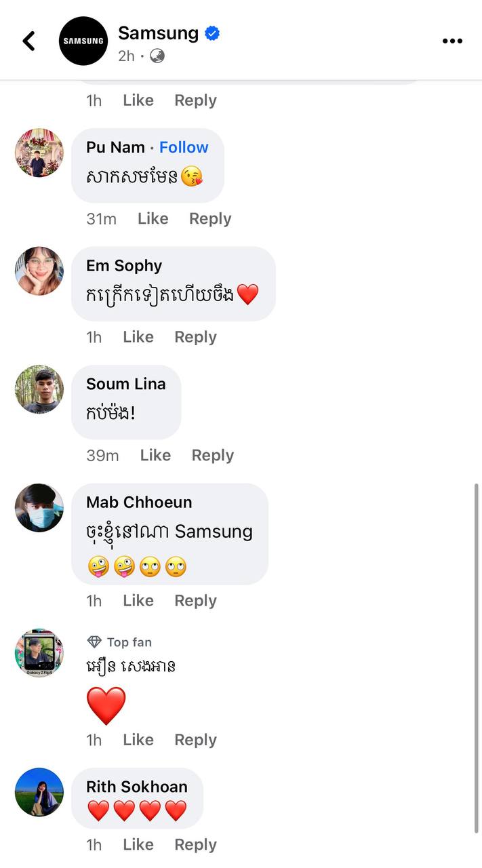Follow Pu Nam
482x868 pixels.
(x=184, y=147)
